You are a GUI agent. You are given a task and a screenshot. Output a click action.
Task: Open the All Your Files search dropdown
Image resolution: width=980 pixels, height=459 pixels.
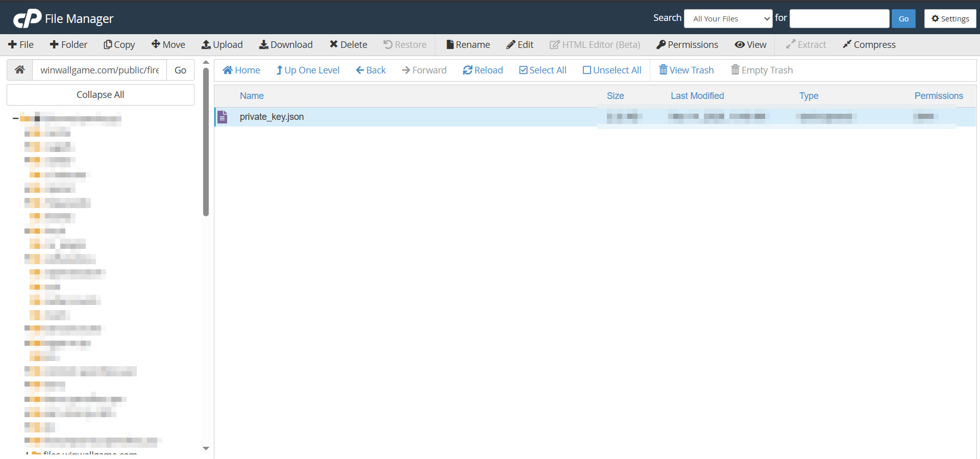pyautogui.click(x=727, y=18)
